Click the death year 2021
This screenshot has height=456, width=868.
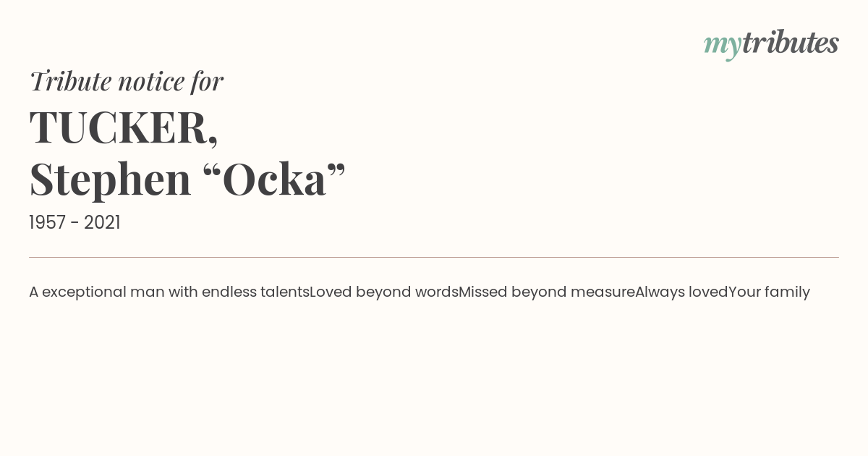(102, 222)
